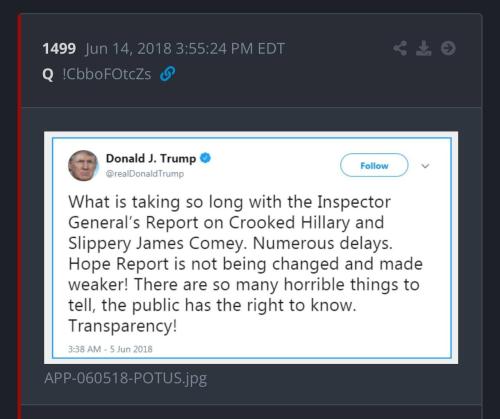500x419 pixels.
Task: Click the Jun 14, 2018 post timestamp
Action: click(x=185, y=49)
